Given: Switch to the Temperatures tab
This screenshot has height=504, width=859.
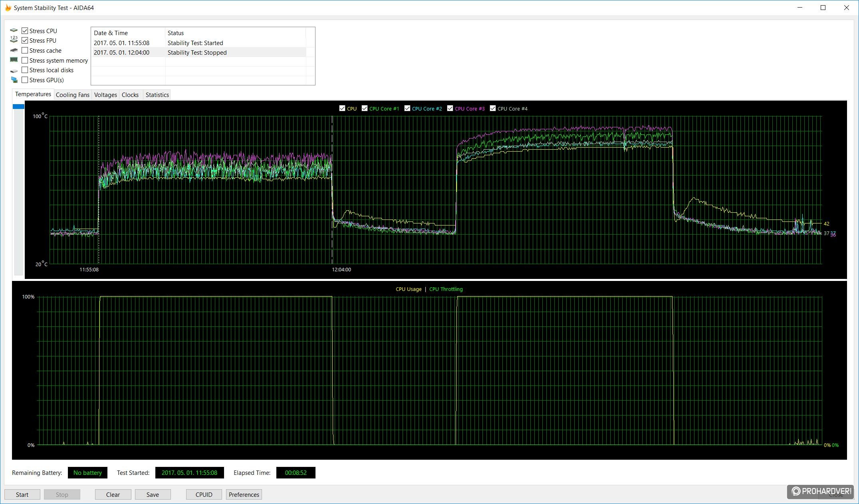Looking at the screenshot, I should 33,94.
